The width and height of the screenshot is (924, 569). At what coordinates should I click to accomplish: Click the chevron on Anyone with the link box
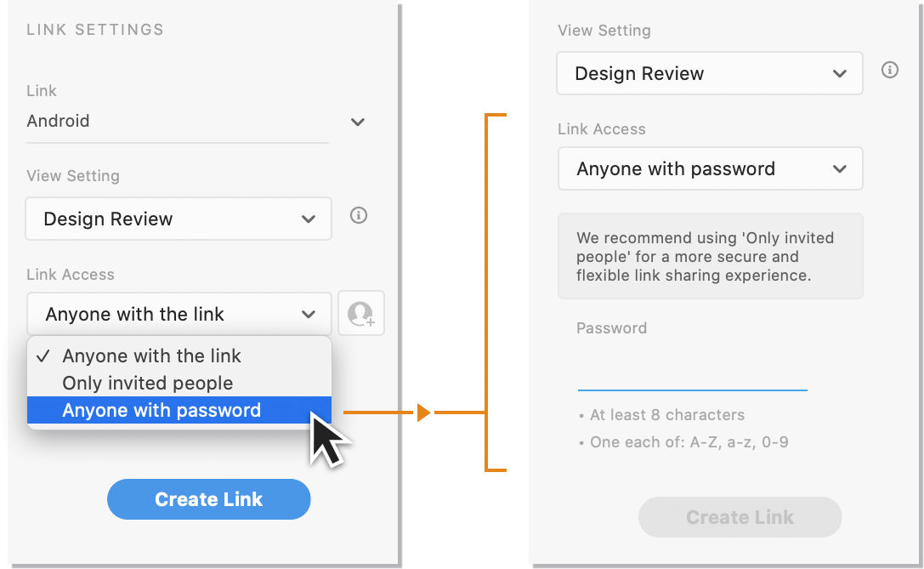point(309,314)
